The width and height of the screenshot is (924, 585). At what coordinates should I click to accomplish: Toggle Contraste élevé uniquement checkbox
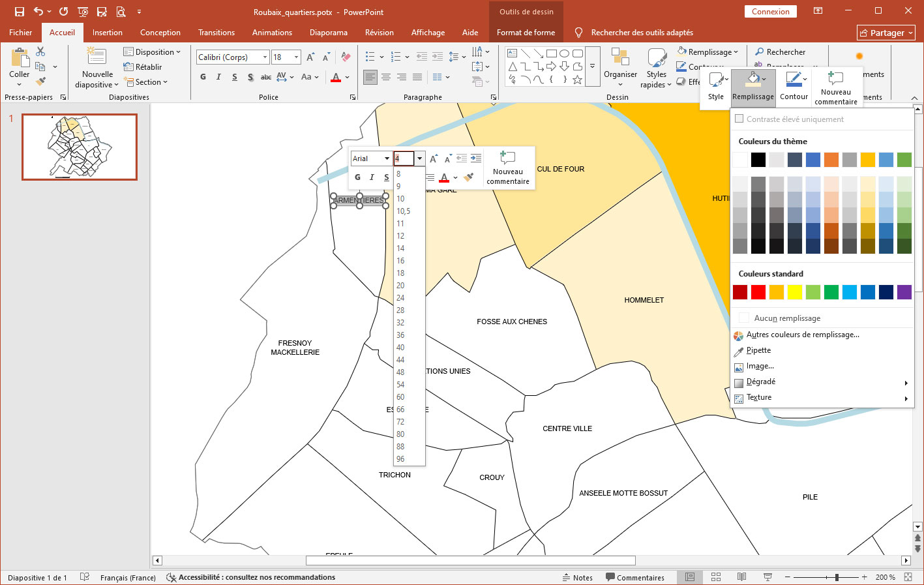739,119
